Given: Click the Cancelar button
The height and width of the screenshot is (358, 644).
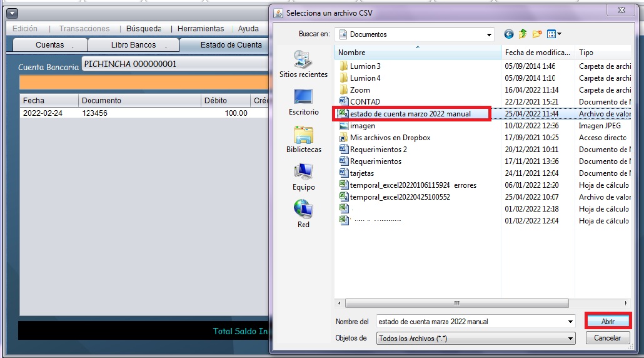Looking at the screenshot, I should coord(607,338).
